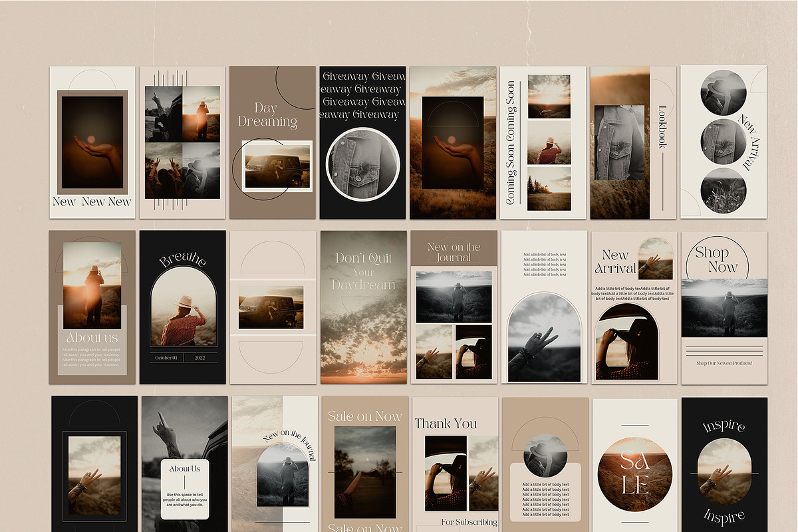Click the 'Your' word in Daydream quote

click(x=363, y=273)
